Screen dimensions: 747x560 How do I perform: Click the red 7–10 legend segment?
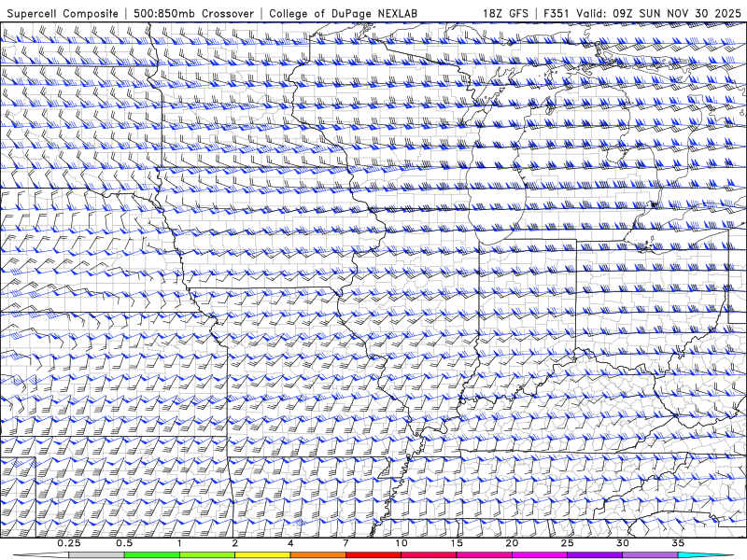click(x=373, y=555)
